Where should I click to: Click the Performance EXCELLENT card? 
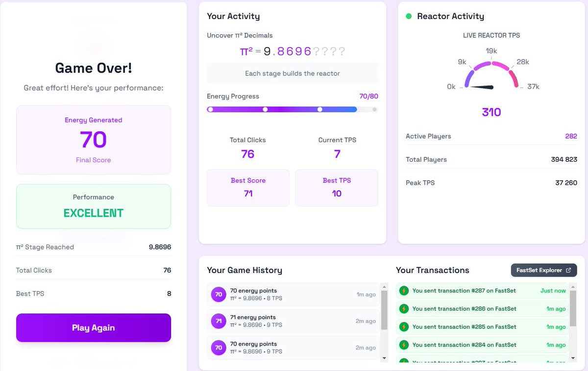tap(94, 206)
